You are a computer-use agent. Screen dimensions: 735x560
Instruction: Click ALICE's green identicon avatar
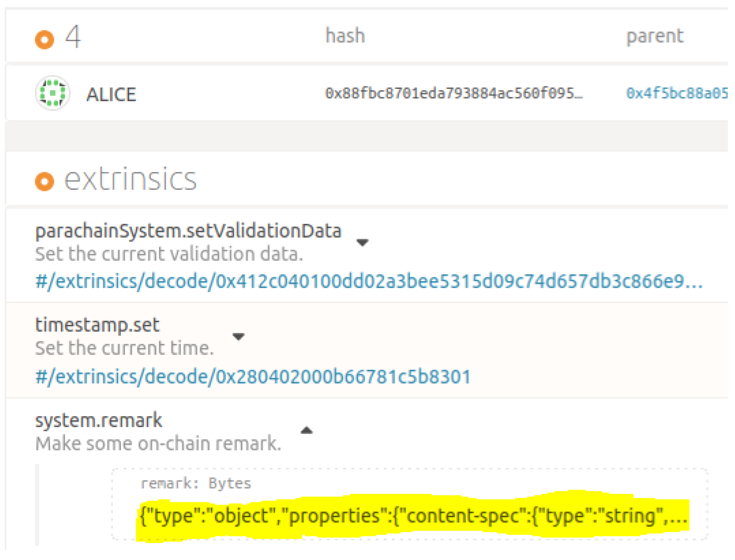pyautogui.click(x=53, y=93)
